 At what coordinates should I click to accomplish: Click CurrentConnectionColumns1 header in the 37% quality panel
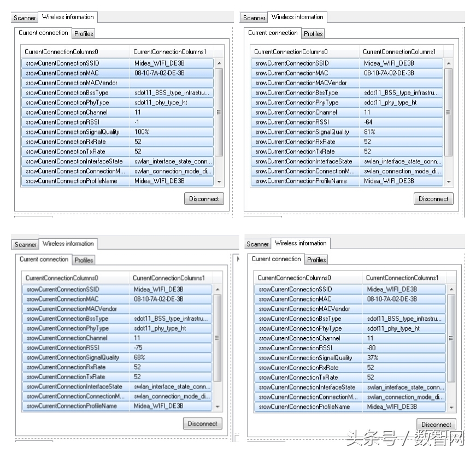coord(404,278)
